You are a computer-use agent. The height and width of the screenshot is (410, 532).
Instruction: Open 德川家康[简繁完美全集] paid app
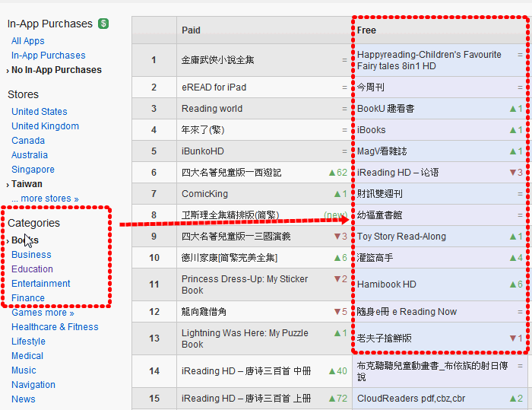coord(230,258)
